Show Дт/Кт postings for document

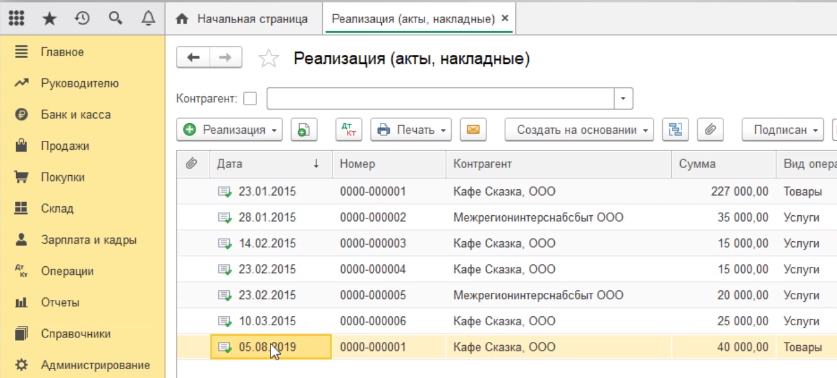[349, 130]
